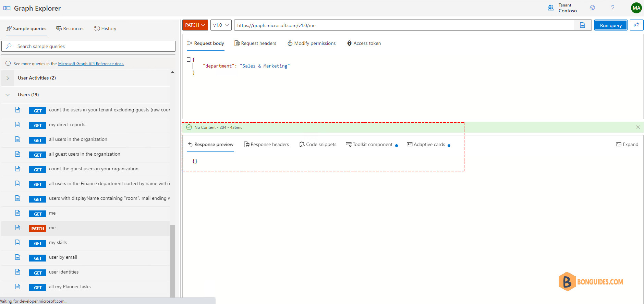Share the query via share icon
Viewport: 644px width, 304px height.
[x=636, y=25]
